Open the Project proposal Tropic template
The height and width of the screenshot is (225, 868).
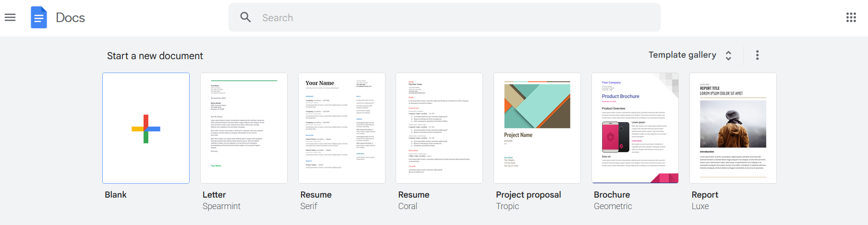tap(537, 128)
